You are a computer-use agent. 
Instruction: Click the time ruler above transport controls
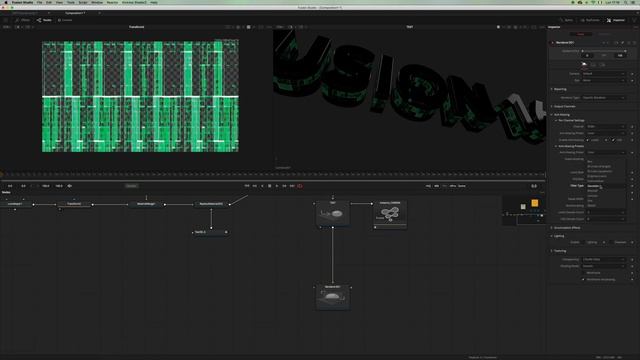tap(273, 174)
